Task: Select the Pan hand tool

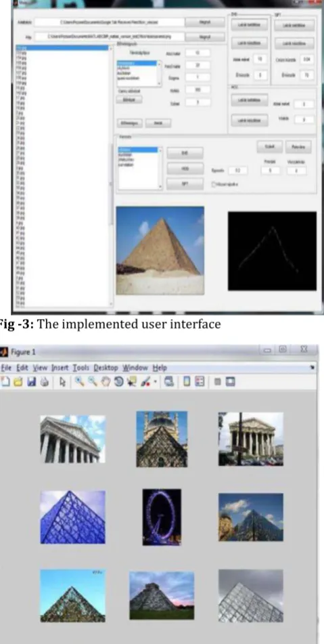Action: tap(106, 382)
